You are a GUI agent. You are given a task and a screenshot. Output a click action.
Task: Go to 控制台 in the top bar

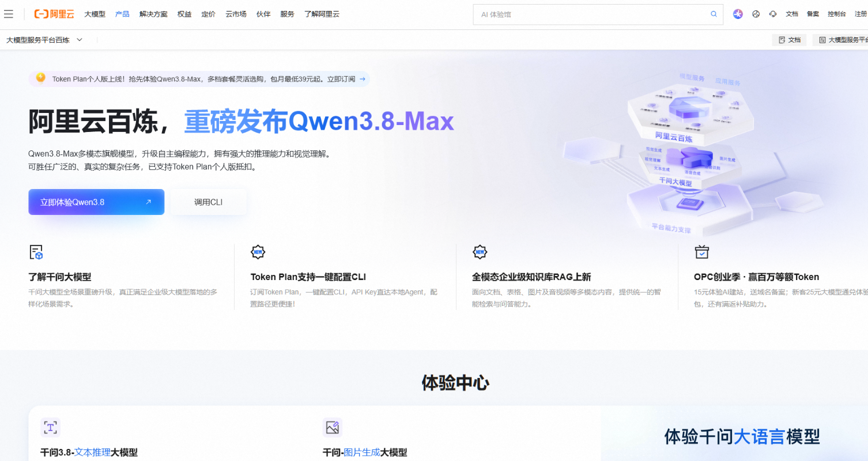click(x=837, y=14)
